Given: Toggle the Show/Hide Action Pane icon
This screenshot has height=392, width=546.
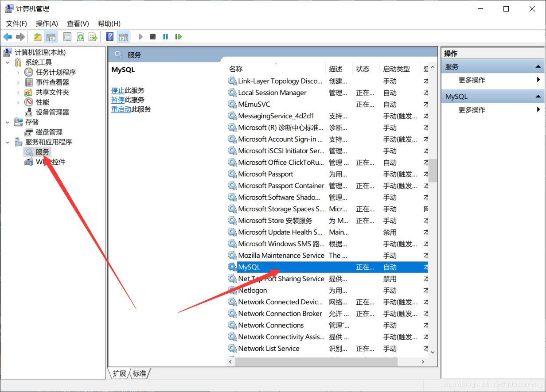Looking at the screenshot, I should pyautogui.click(x=123, y=37).
